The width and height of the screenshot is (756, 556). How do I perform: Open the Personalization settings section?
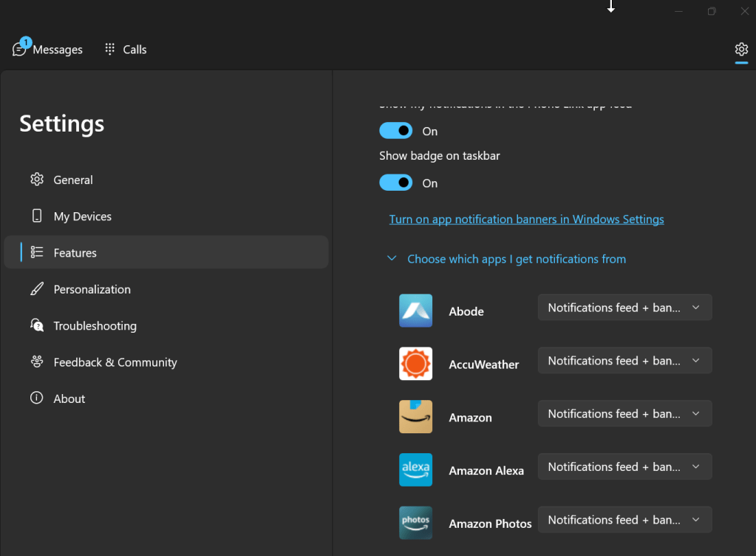click(x=92, y=289)
